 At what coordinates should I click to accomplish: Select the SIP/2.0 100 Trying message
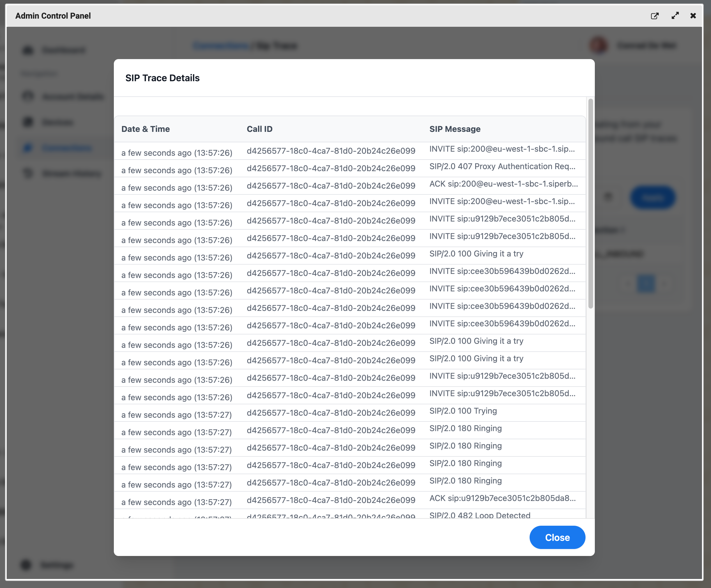coord(463,411)
